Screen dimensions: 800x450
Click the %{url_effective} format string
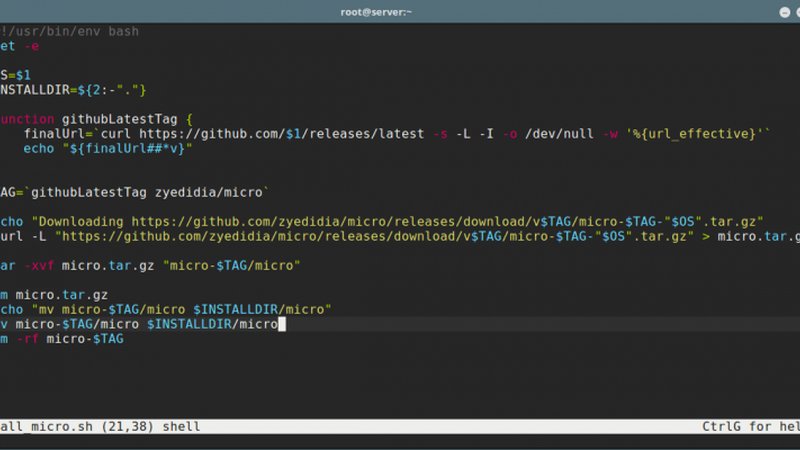coord(697,133)
